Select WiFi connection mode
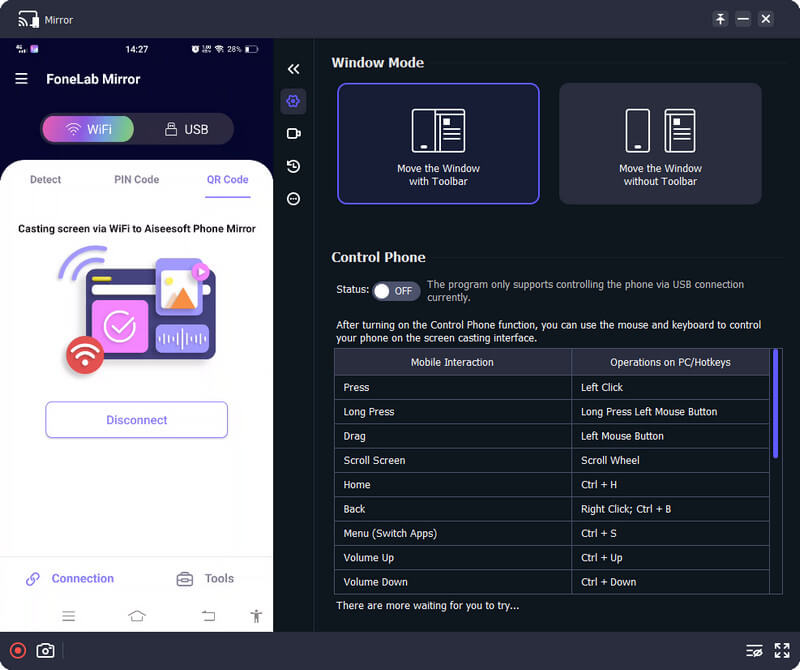Screen dimensions: 800x670 click(x=88, y=129)
